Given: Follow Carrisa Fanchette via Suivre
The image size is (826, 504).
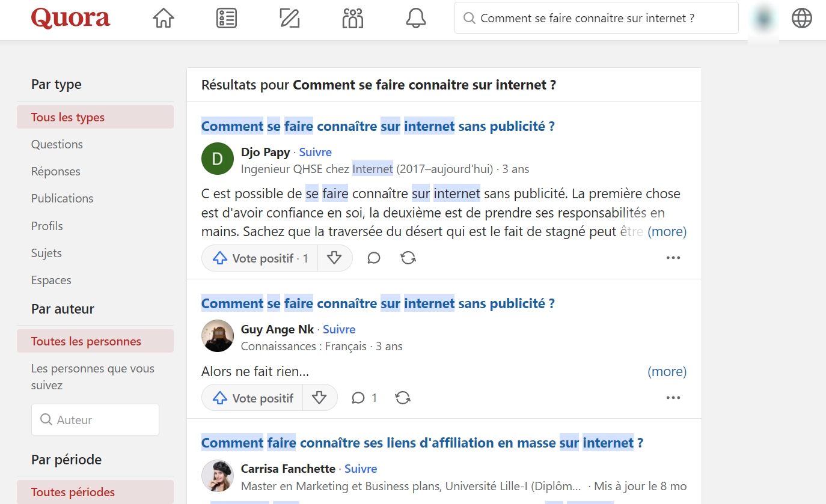Looking at the screenshot, I should (361, 469).
